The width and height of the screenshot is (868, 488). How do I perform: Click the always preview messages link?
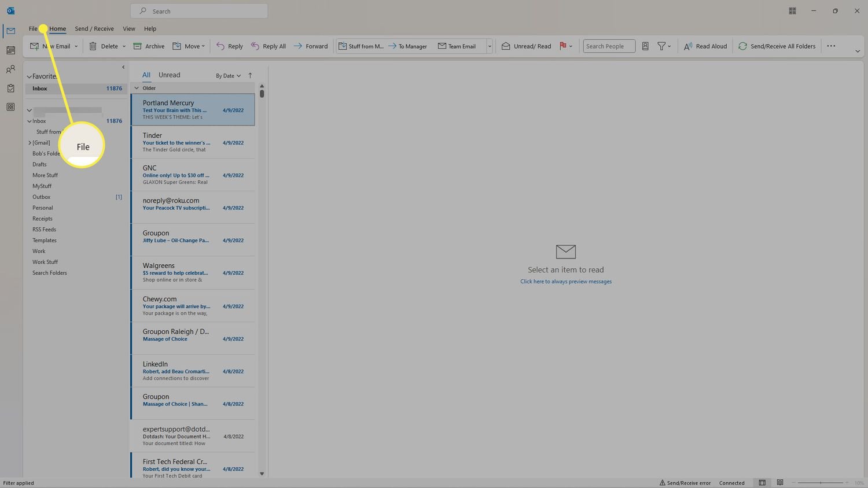point(565,282)
